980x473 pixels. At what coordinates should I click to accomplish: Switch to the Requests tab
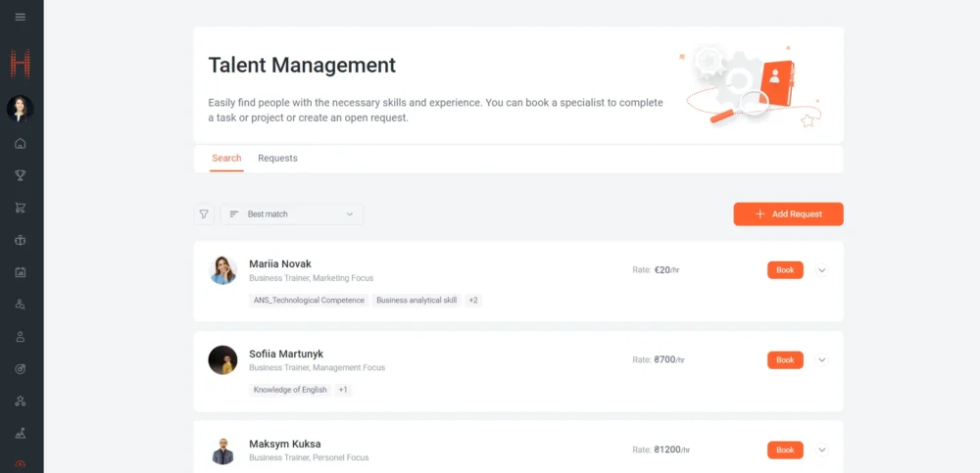point(277,159)
